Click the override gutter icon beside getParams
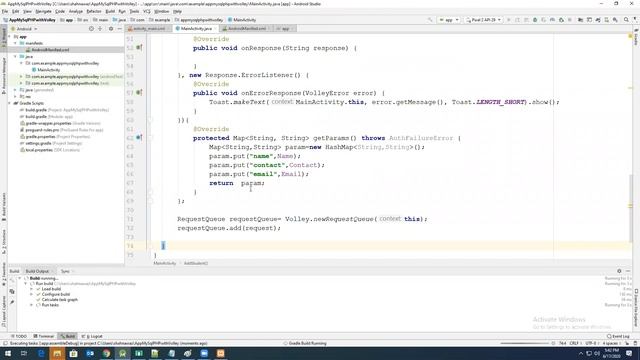Screen dimensions: 640x360 [139, 138]
